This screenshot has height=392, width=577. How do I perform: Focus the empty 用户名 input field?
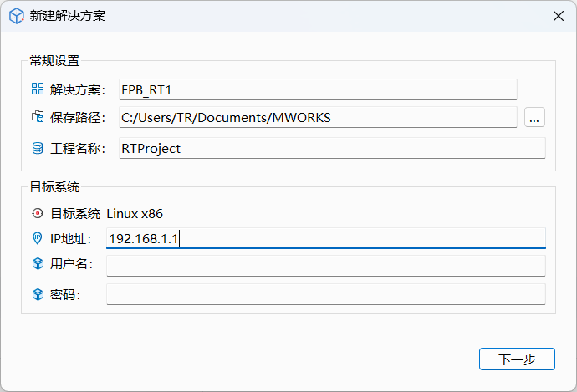tap(325, 265)
